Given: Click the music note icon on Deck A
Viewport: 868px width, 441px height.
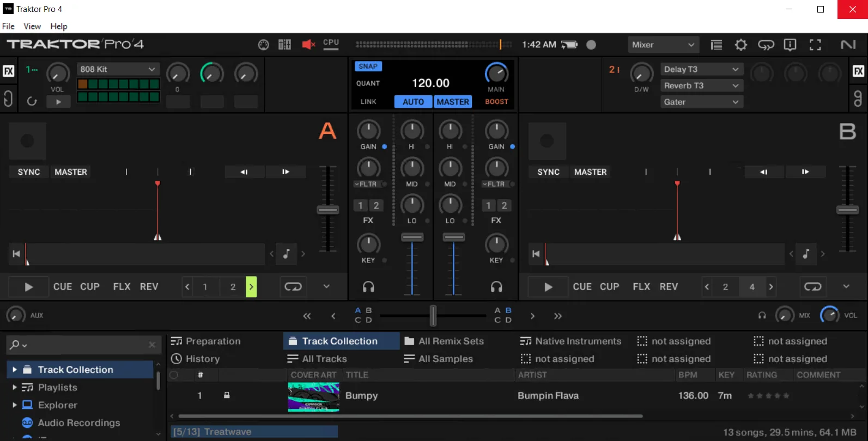Looking at the screenshot, I should coord(287,254).
